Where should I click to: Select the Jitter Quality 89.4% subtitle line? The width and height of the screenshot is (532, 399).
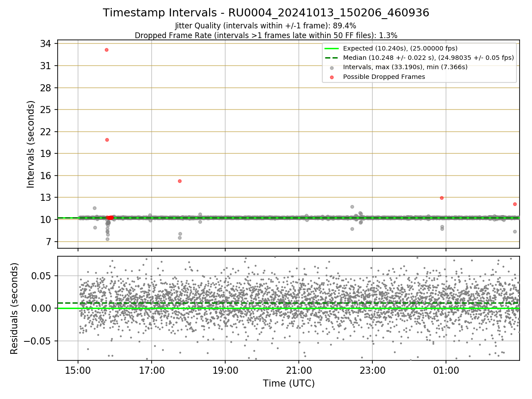266,26
